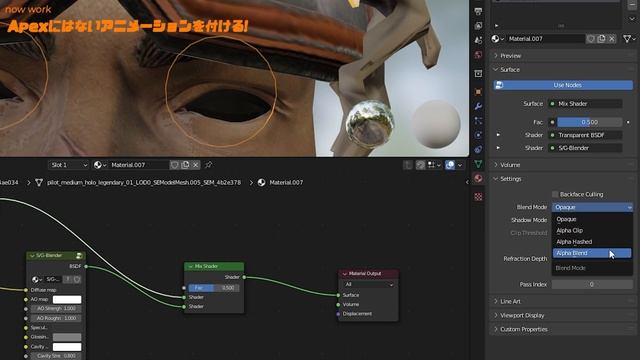Open S/G-Blender shader field
640x360 pixels.
click(x=585, y=148)
